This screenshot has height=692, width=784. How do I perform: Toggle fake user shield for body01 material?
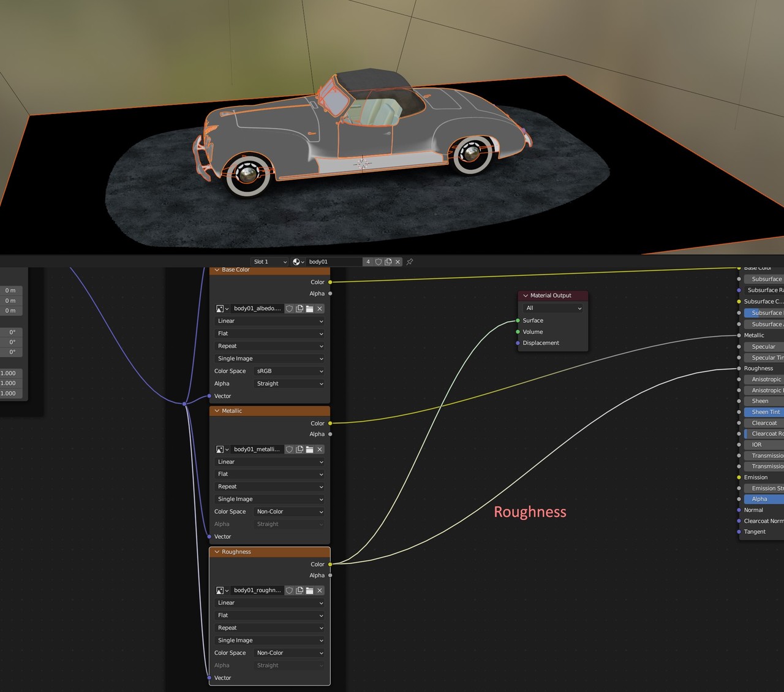379,262
